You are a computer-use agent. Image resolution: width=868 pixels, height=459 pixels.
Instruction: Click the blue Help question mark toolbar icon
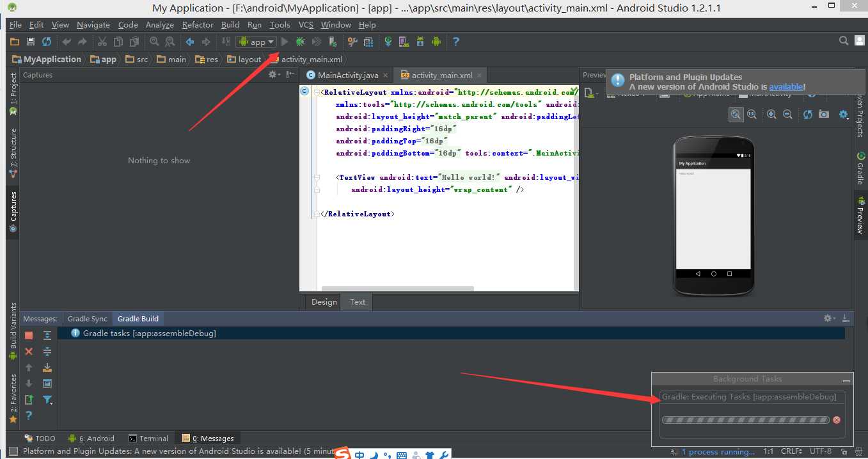pos(456,42)
